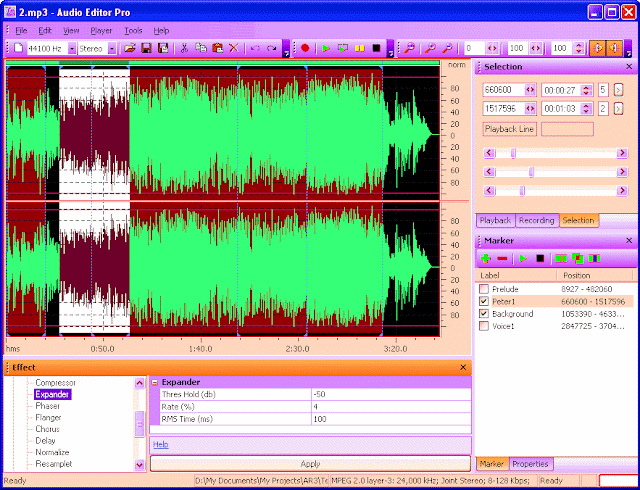Switch to the Recording tab
Screen dimensions: 640x490
[536, 220]
